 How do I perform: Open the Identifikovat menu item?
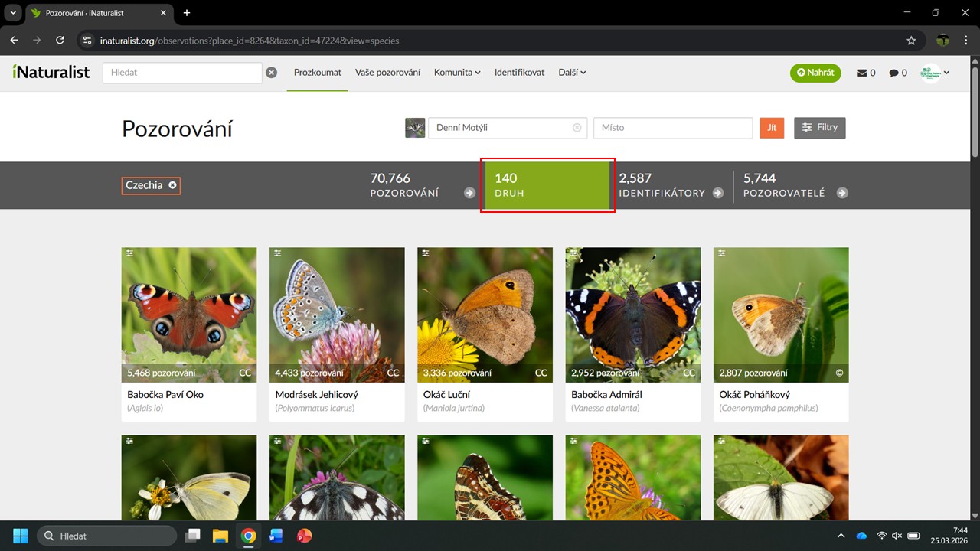point(519,73)
